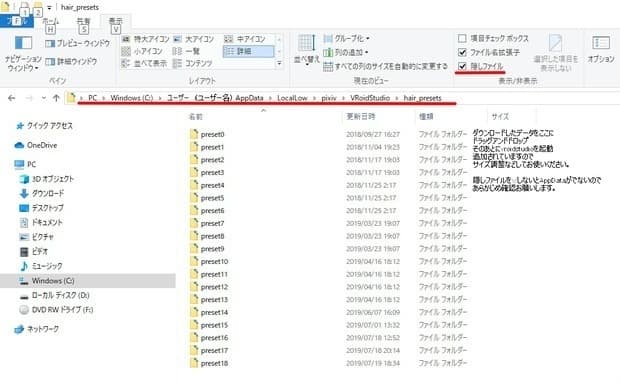
Task: Select the preset18 folder
Action: coord(214,363)
